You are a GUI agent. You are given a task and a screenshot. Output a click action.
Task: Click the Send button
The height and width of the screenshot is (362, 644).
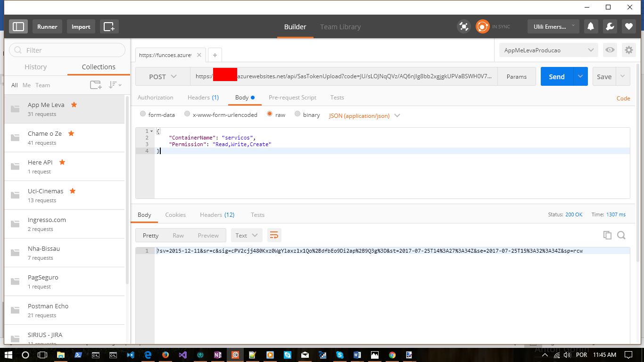click(x=557, y=76)
